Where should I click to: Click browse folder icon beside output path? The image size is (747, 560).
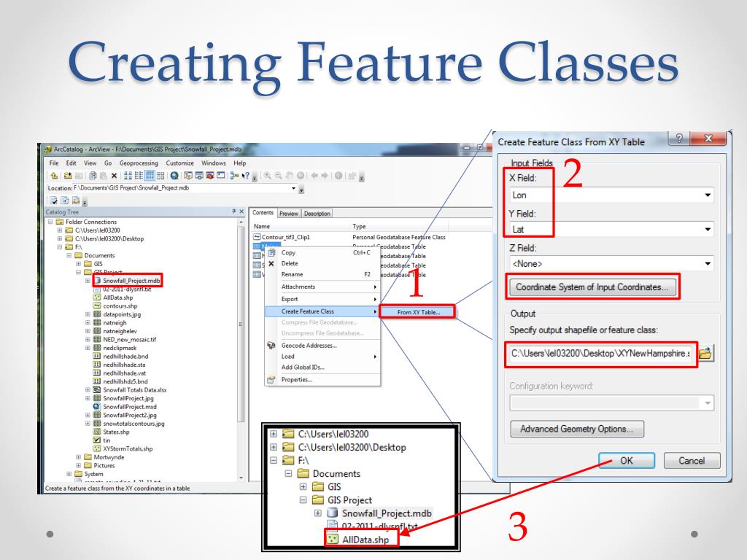click(705, 354)
